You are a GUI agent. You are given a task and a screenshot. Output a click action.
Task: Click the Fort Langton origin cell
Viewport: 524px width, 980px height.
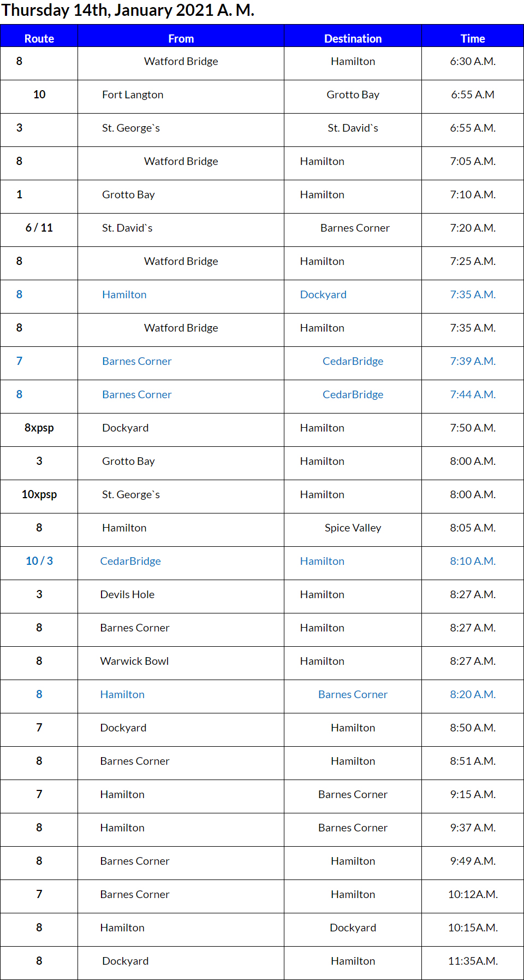[x=133, y=95]
